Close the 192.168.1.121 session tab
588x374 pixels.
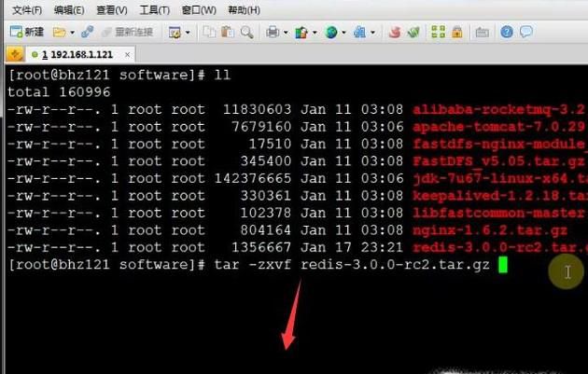point(128,55)
